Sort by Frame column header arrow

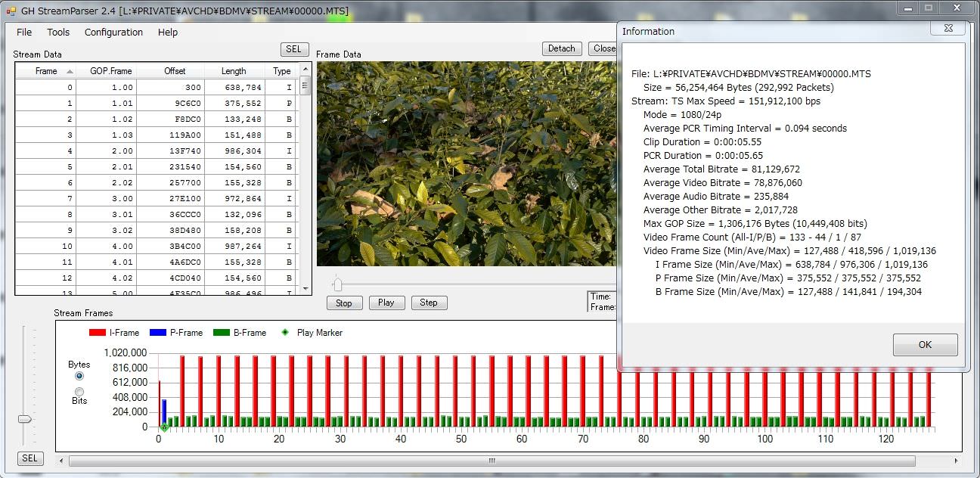point(70,71)
